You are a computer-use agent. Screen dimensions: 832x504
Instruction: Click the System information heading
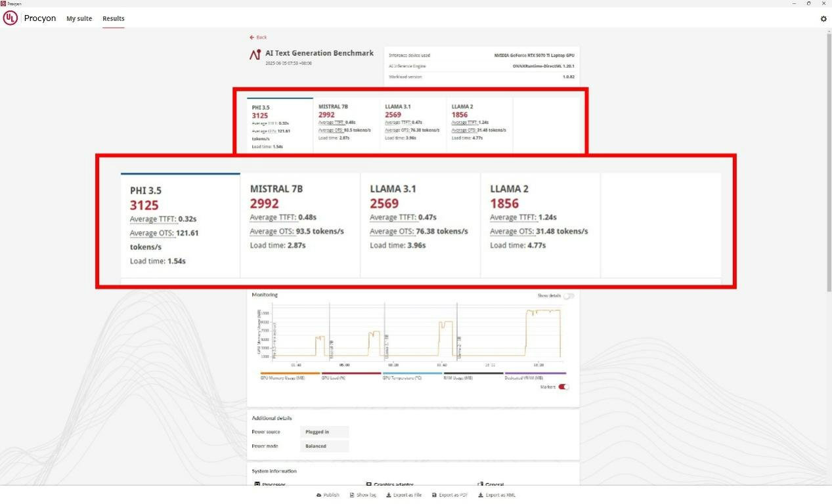click(x=274, y=471)
